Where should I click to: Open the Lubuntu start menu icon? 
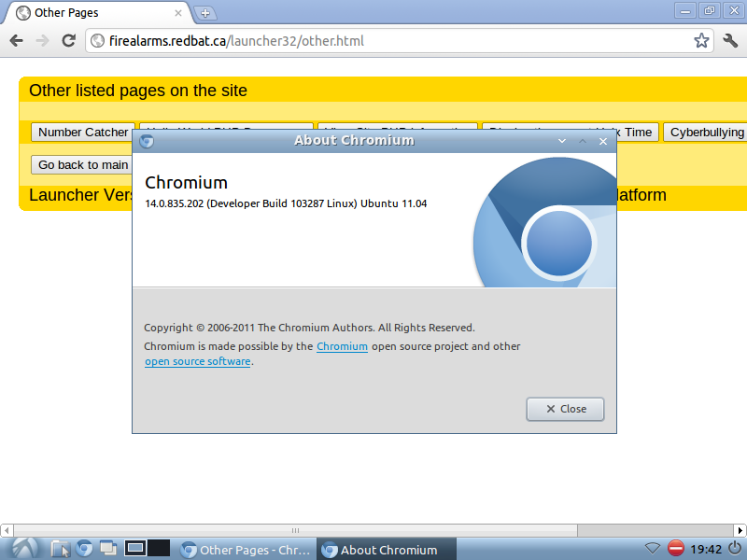click(x=26, y=549)
